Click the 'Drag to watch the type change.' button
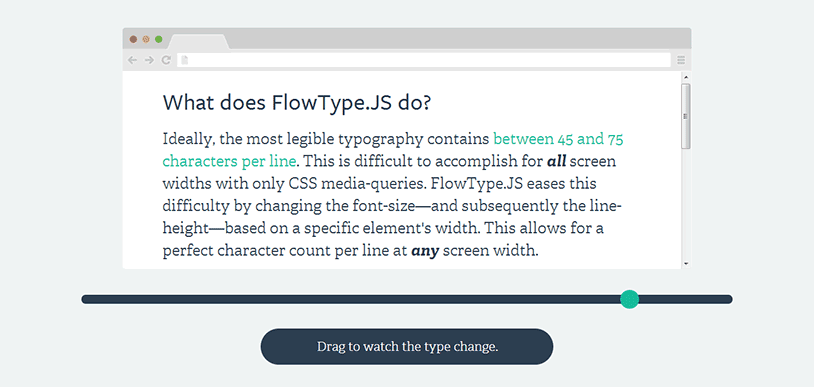This screenshot has height=387, width=814. (407, 346)
